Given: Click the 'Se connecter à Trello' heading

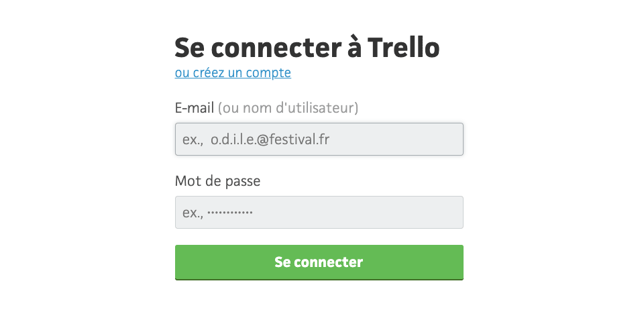Looking at the screenshot, I should pyautogui.click(x=307, y=48).
